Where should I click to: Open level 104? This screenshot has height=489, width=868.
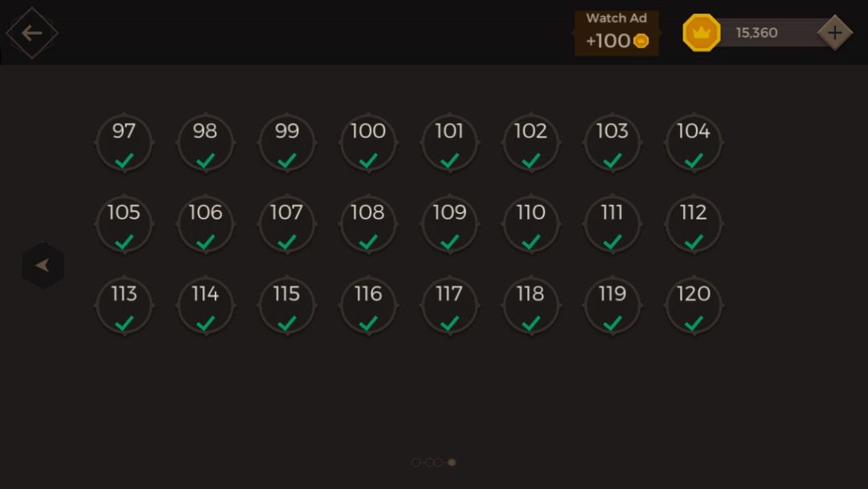(694, 143)
